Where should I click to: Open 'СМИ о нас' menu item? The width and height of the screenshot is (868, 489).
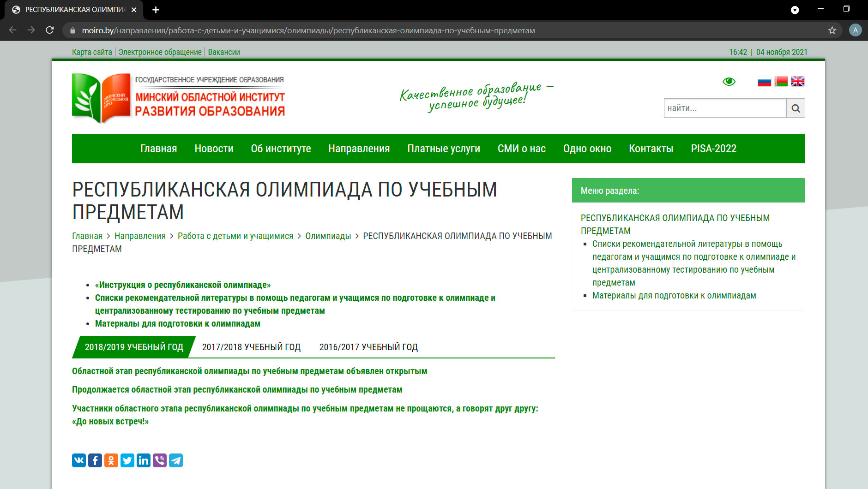(x=522, y=149)
